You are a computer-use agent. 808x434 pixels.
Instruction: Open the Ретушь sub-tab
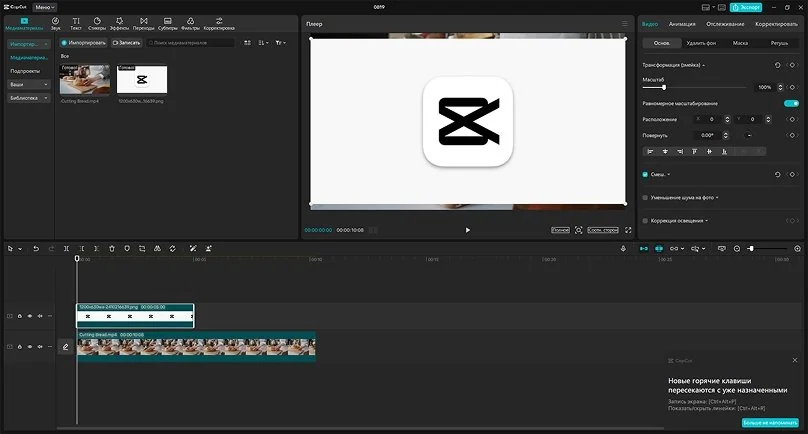tap(779, 43)
